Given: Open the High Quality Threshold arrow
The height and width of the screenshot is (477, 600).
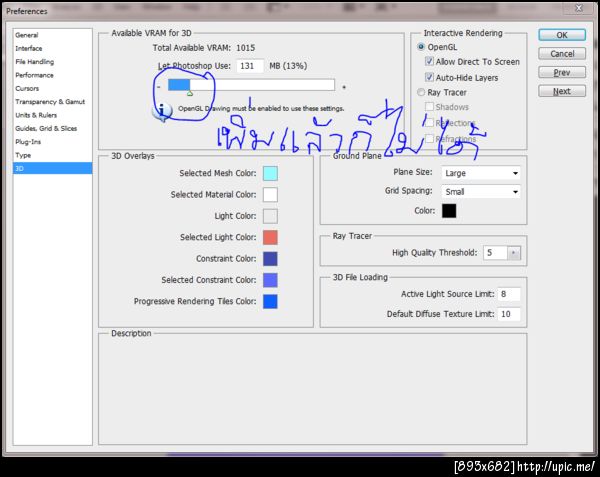Looking at the screenshot, I should pos(514,253).
